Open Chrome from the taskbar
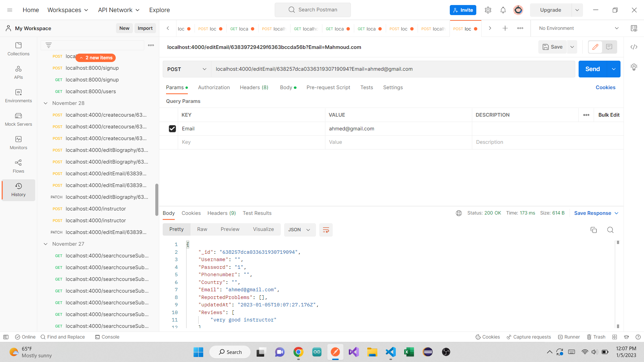This screenshot has height=362, width=644. [298, 352]
